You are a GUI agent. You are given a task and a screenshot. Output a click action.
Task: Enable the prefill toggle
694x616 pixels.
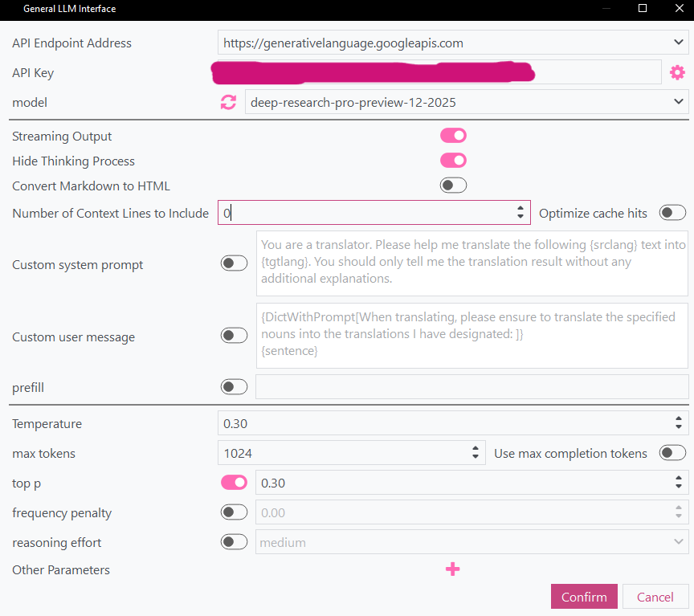[234, 387]
